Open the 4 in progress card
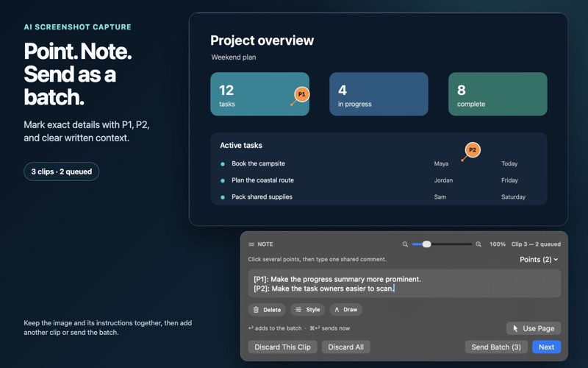Screen dimensions: 588x368 pyautogui.click(x=379, y=94)
